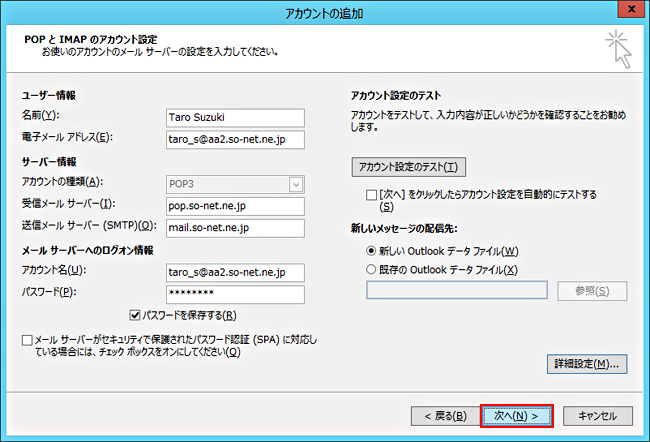The height and width of the screenshot is (442, 650).
Task: Focus the パスワード password field
Action: point(236,293)
